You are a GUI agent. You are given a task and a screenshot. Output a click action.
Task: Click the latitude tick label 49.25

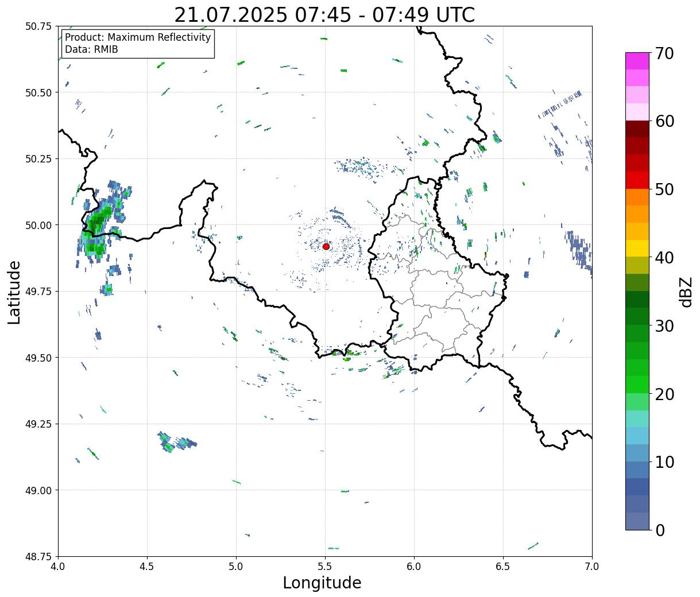(38, 424)
